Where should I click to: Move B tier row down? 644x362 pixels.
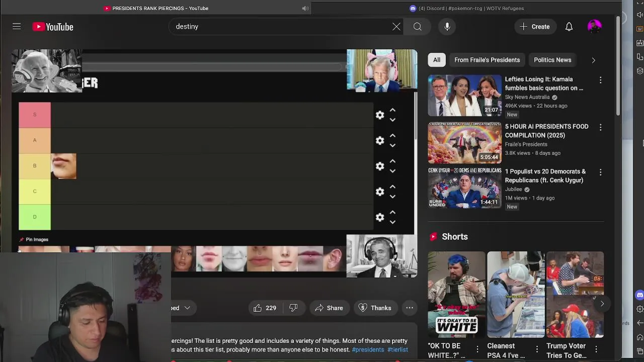(392, 171)
